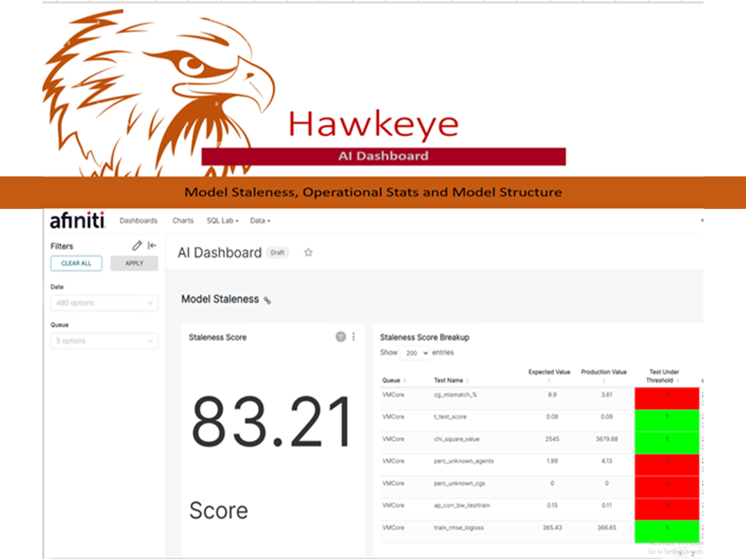Collapse the Filters sidebar panel

point(152,245)
